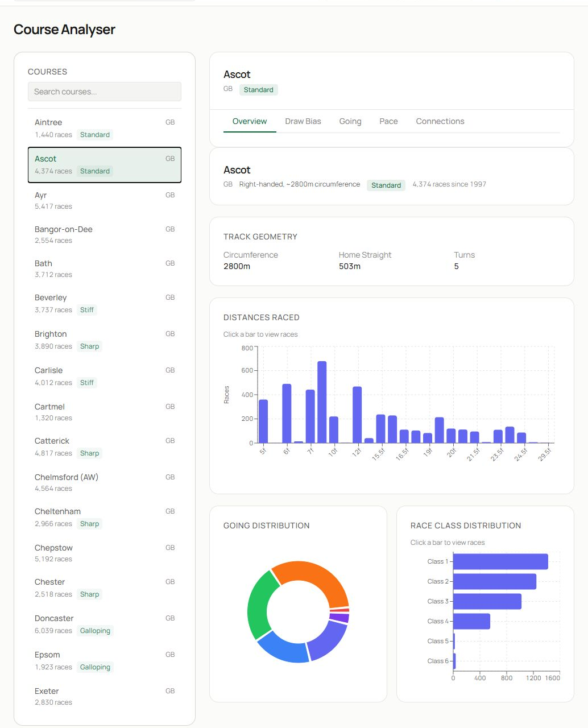This screenshot has width=588, height=728.
Task: Select the Ascot course entry
Action: (x=105, y=165)
